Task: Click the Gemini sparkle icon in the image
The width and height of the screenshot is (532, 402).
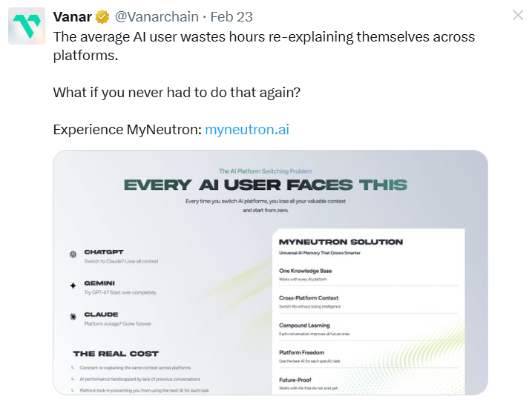Action: click(x=73, y=286)
